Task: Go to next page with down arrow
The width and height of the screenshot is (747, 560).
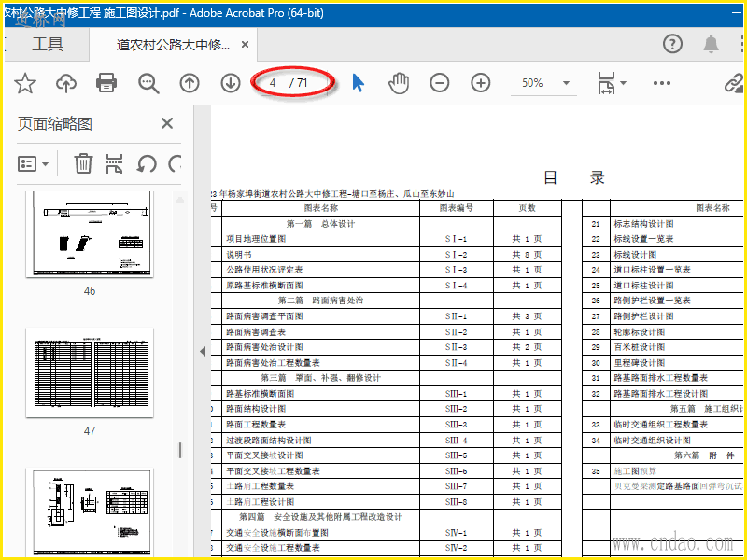Action: [231, 83]
